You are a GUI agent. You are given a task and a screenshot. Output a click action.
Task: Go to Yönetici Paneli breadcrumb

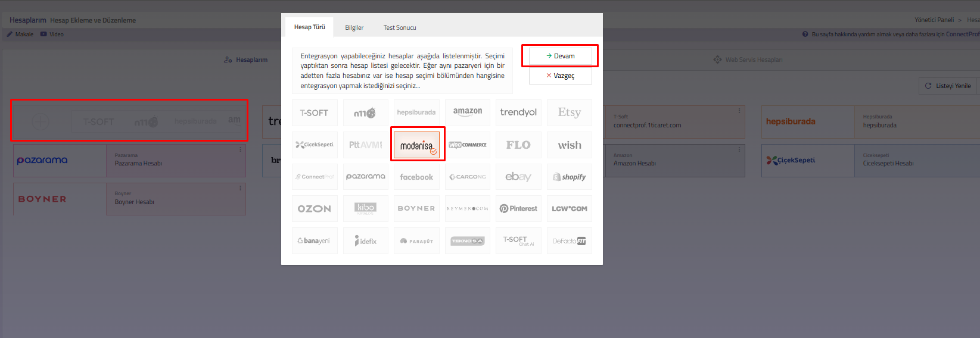point(934,20)
